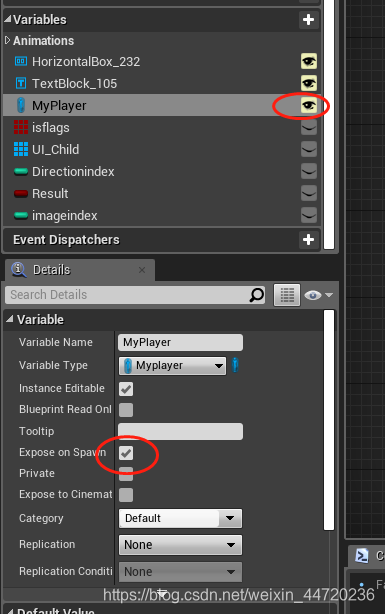The height and width of the screenshot is (614, 385).
Task: Click the My Blueprint panel scrollbar
Action: [x=329, y=125]
